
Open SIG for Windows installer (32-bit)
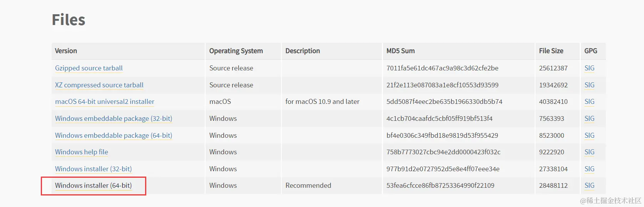point(589,169)
